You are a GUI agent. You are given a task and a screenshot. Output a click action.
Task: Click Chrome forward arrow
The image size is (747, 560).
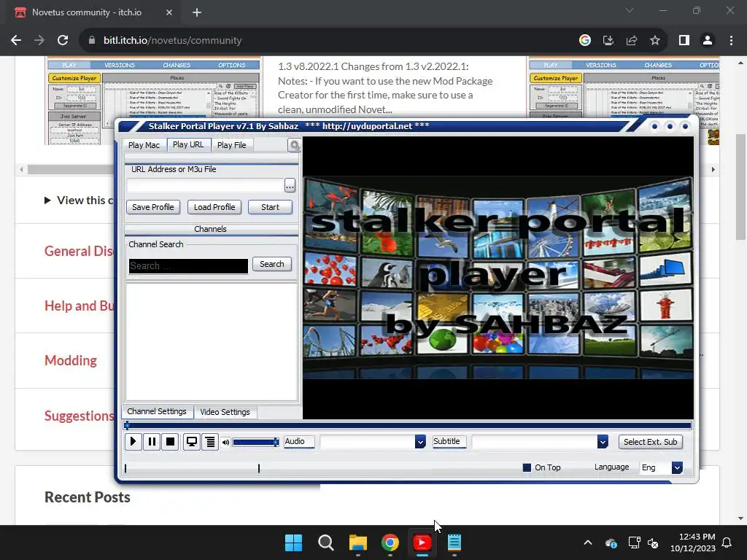(39, 41)
